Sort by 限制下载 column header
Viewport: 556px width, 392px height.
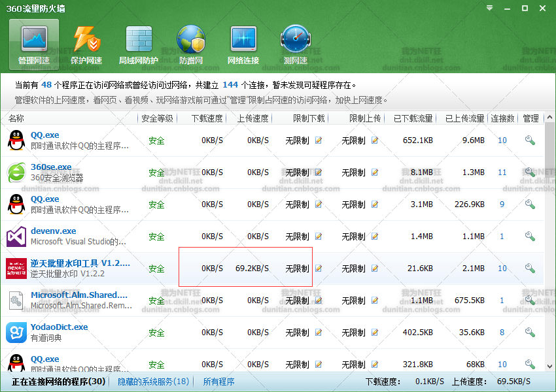[x=309, y=118]
